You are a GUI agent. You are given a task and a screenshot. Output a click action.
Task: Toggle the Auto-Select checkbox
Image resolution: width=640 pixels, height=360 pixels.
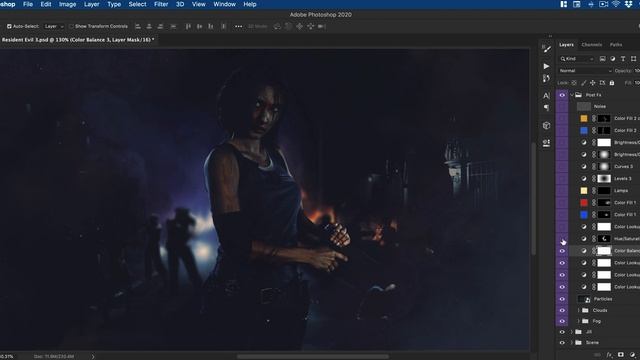9,27
